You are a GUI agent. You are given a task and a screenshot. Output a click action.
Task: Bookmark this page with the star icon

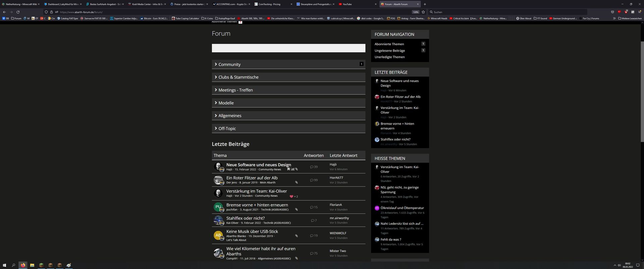[x=423, y=12]
